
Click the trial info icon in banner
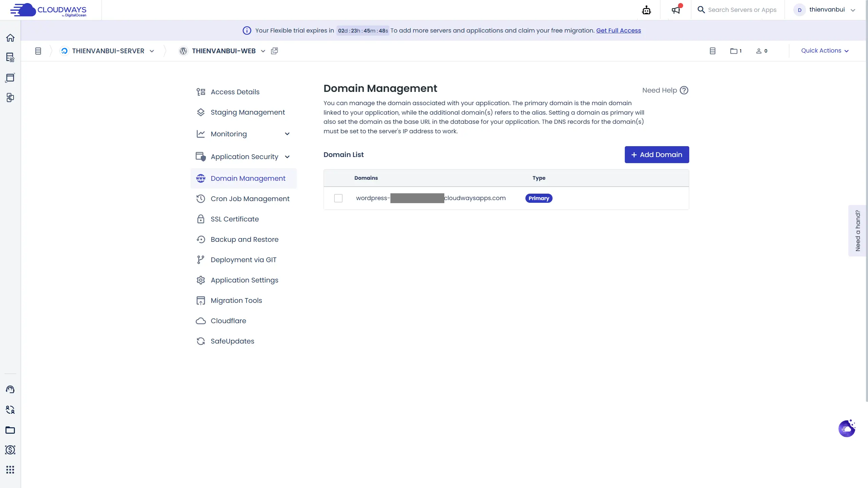click(247, 31)
